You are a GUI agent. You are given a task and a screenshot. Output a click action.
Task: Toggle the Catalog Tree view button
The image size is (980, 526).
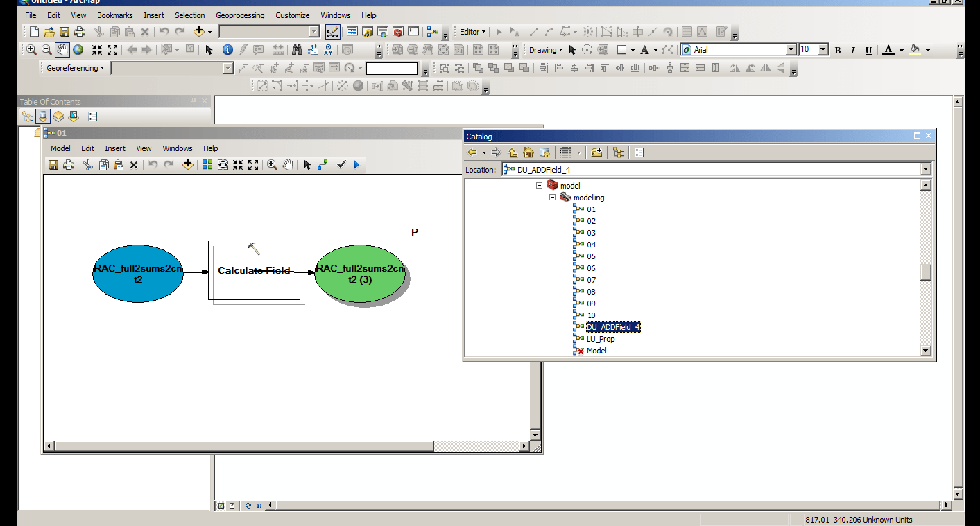[x=619, y=152]
